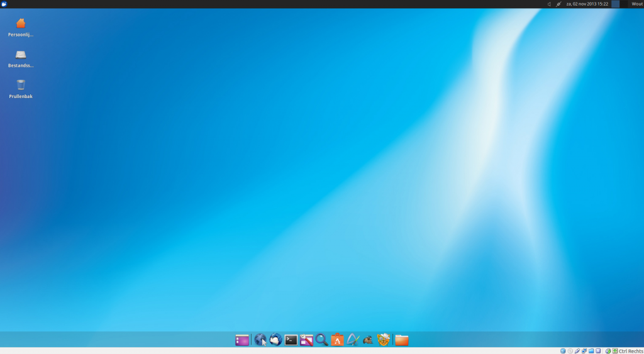The image size is (644, 354).
Task: Open the settings manager wrench icon
Action: 307,340
